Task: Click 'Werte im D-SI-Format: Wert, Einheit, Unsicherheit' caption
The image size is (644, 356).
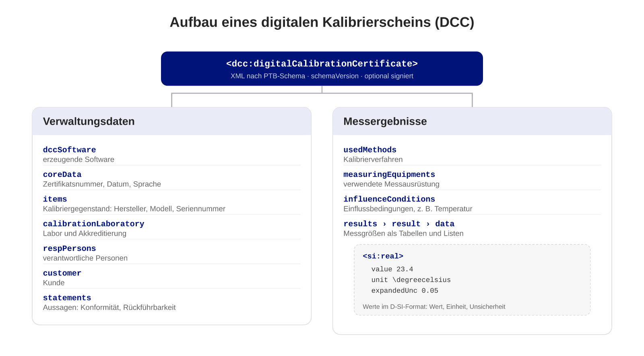Action: pyautogui.click(x=434, y=307)
